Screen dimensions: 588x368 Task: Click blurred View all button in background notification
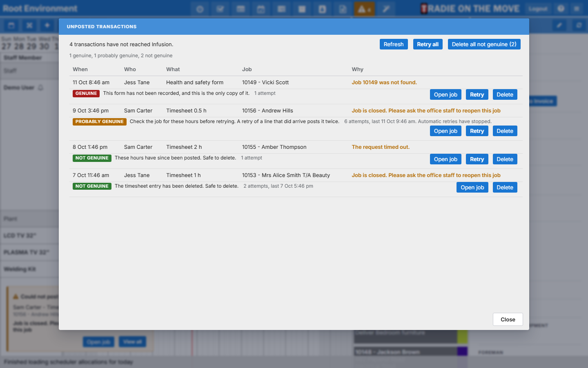[132, 341]
